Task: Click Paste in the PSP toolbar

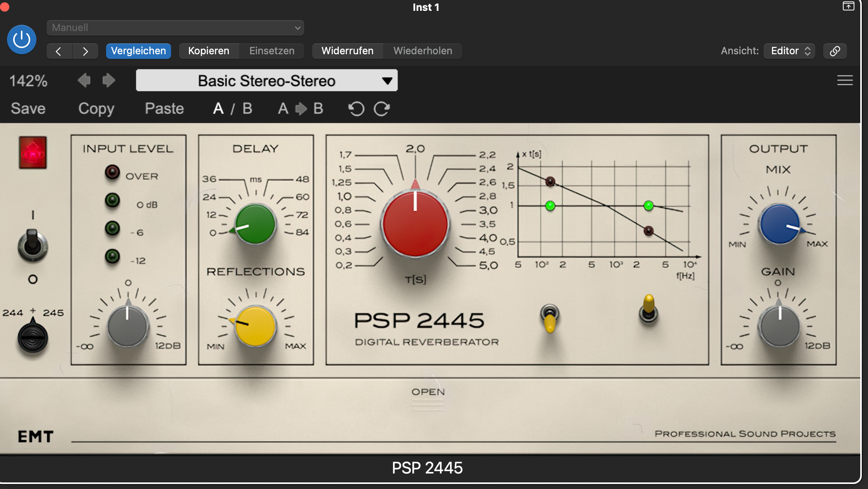Action: click(164, 108)
